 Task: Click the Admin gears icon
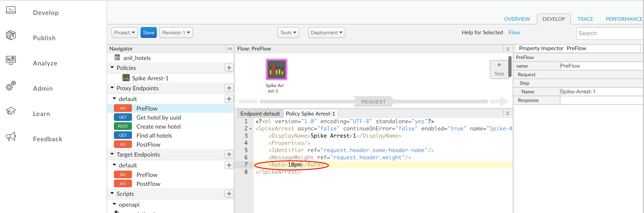tap(11, 86)
